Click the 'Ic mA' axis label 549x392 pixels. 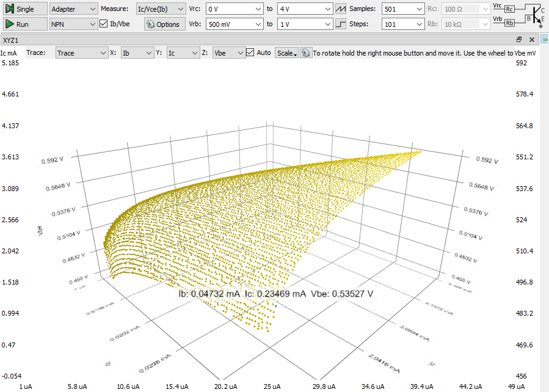[9, 53]
